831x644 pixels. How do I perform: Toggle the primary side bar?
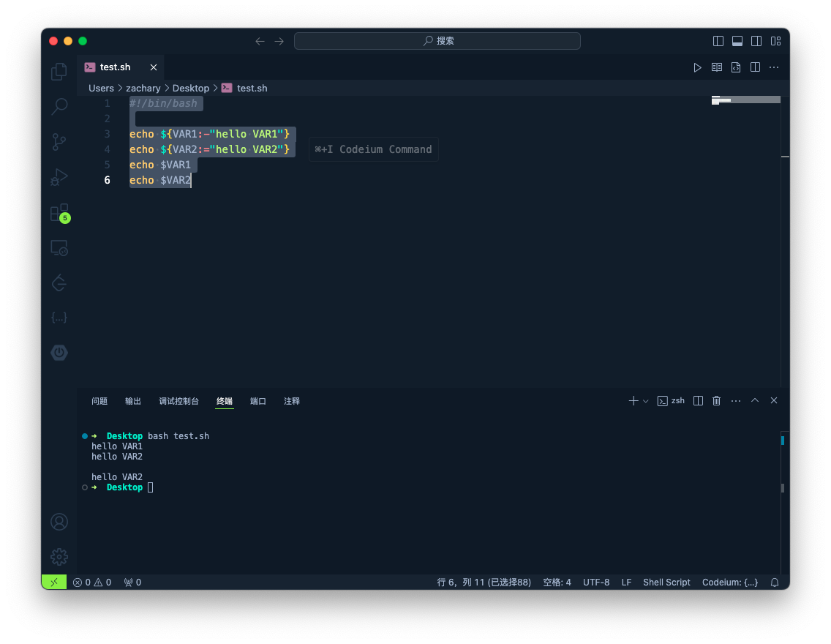[x=718, y=41]
